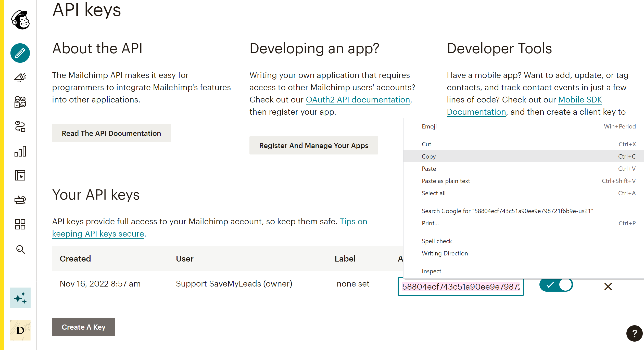Click the Search magnifier icon

coord(20,249)
